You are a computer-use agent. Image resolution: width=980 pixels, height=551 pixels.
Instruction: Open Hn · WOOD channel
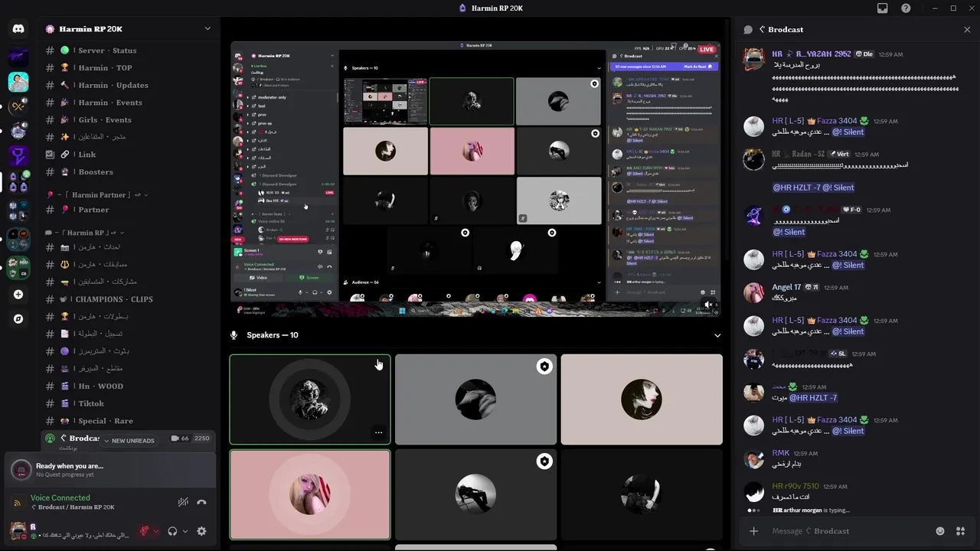click(127, 386)
